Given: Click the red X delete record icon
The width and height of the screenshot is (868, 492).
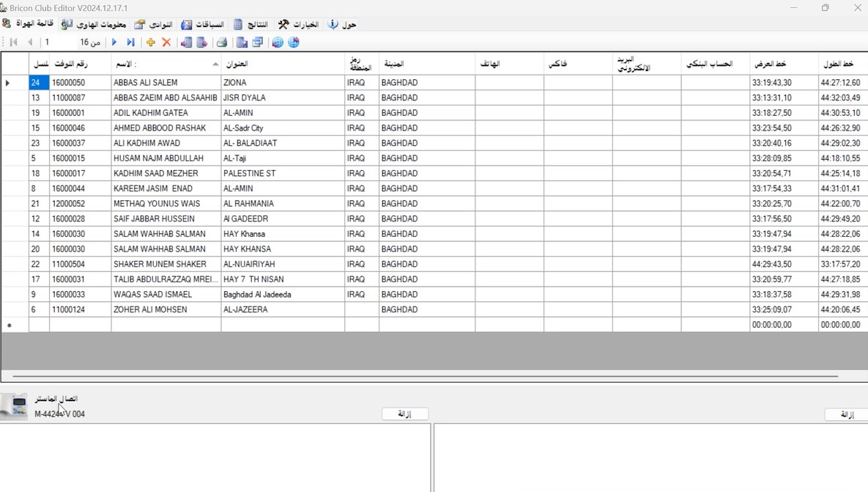Looking at the screenshot, I should point(166,43).
